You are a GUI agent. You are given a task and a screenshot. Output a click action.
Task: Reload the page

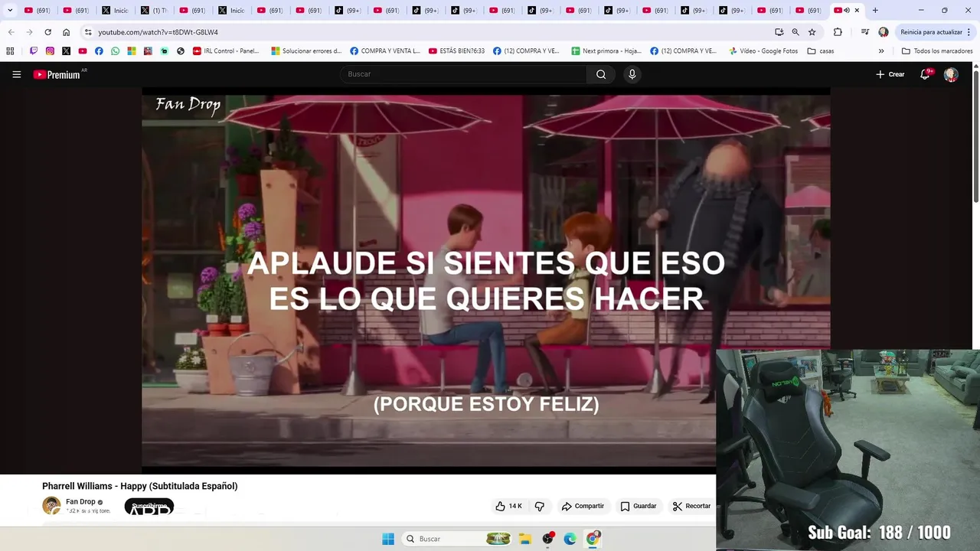pos(47,32)
